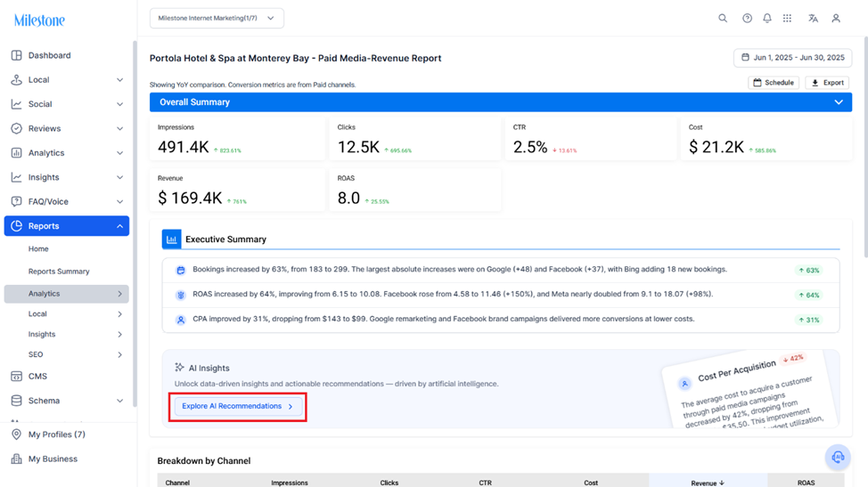
Task: Click the language translate icon
Action: coord(813,18)
